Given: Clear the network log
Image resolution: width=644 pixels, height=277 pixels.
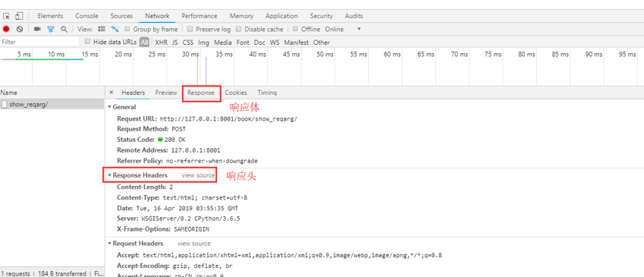Looking at the screenshot, I should [x=19, y=29].
